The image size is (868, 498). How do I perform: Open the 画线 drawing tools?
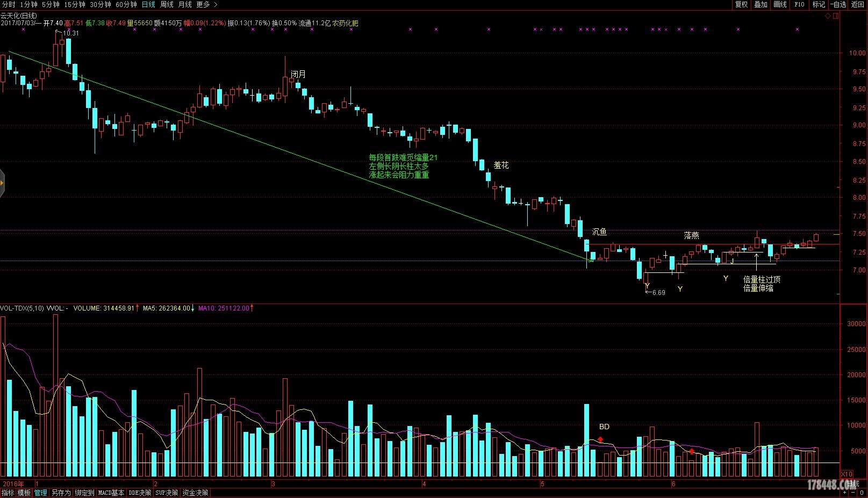click(780, 4)
